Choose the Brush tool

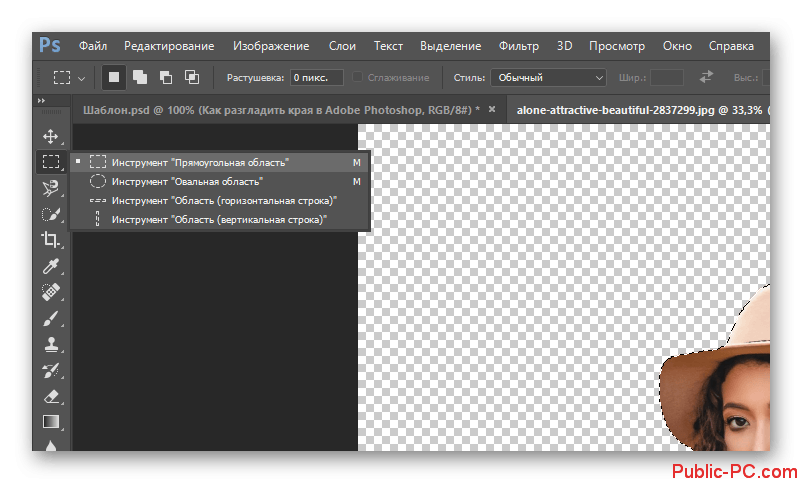[x=50, y=318]
